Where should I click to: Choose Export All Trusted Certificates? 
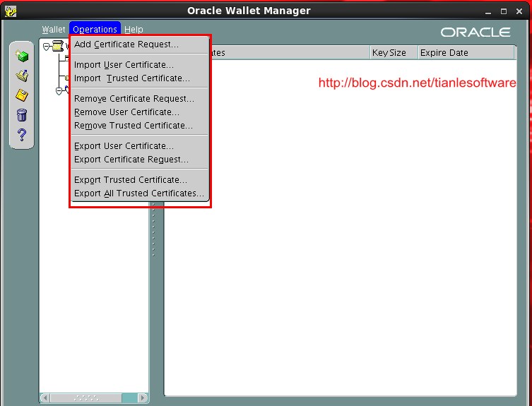click(x=140, y=193)
